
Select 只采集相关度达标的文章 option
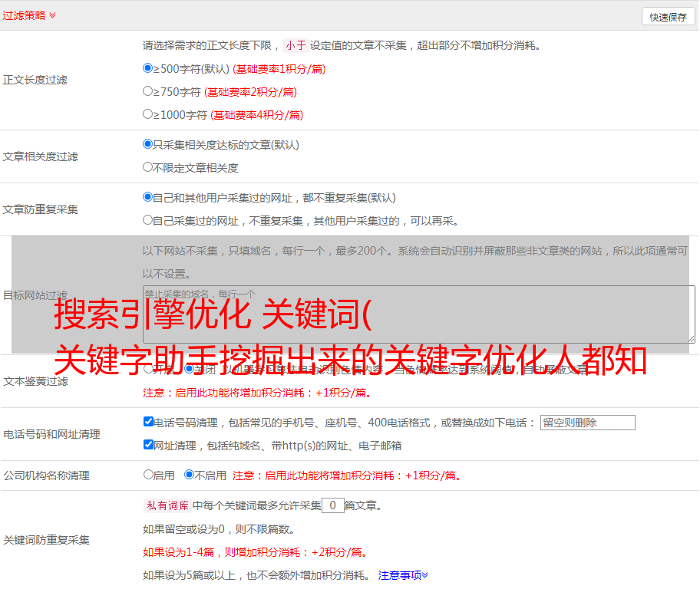pos(148,144)
